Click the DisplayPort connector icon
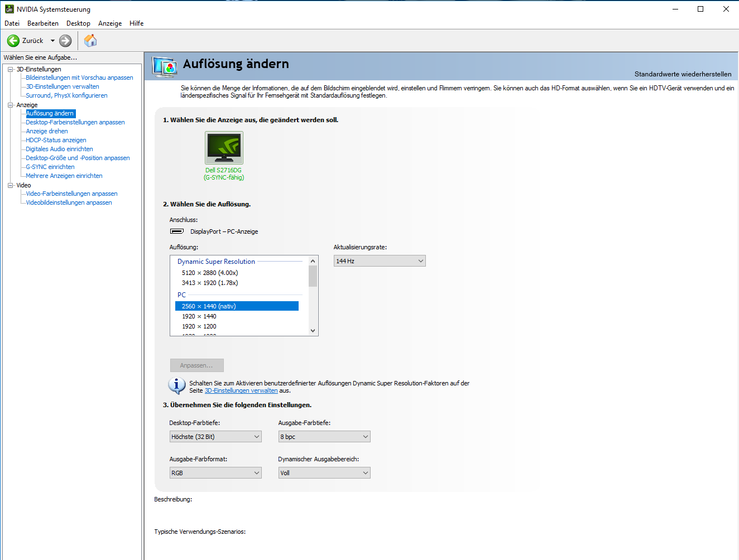The width and height of the screenshot is (739, 560). point(177,231)
